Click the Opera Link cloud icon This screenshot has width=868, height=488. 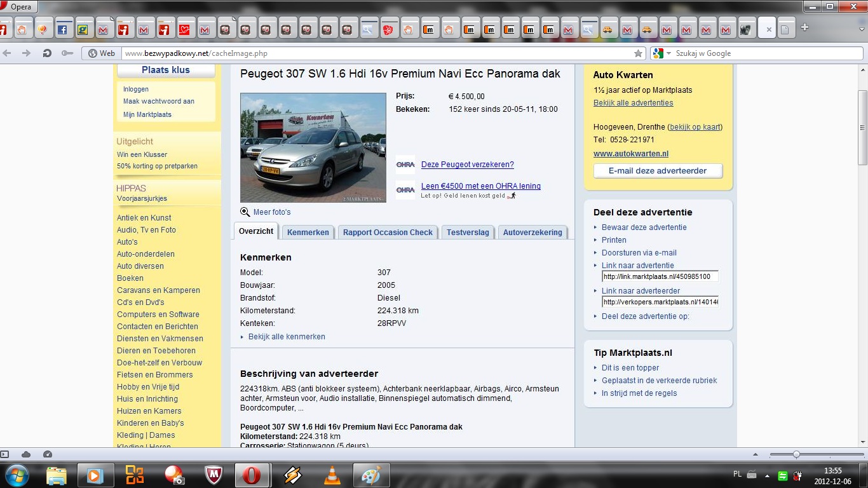click(x=26, y=454)
